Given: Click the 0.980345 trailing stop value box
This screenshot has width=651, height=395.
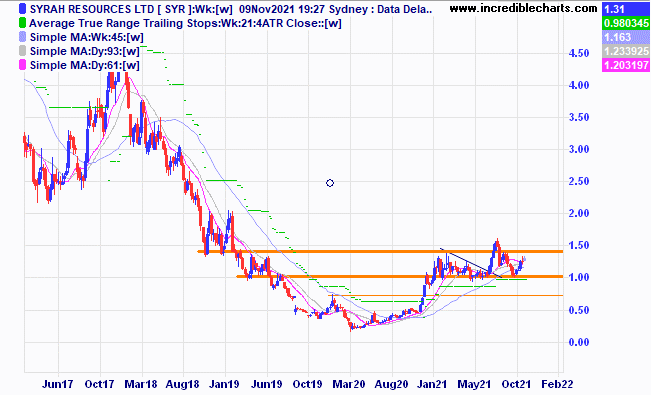Looking at the screenshot, I should (x=626, y=23).
